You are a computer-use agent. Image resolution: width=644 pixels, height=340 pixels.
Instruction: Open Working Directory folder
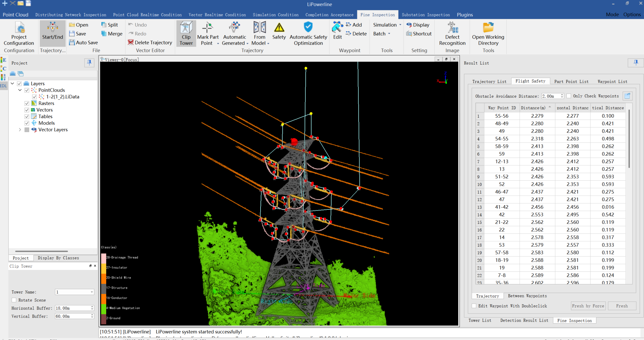point(488,34)
